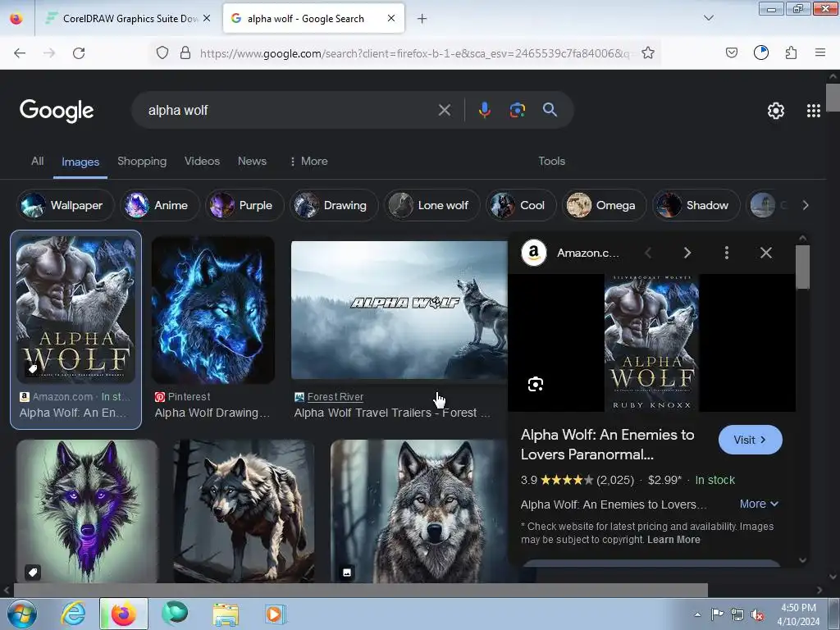840x630 pixels.
Task: Go back using the browser back arrow
Action: point(20,52)
